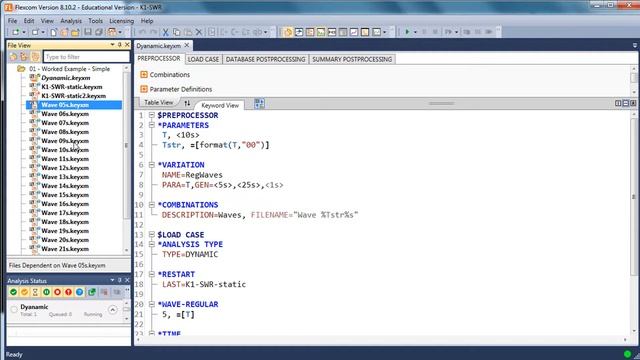
Task: Toggle the orange check warnings filter
Action: click(x=24, y=292)
